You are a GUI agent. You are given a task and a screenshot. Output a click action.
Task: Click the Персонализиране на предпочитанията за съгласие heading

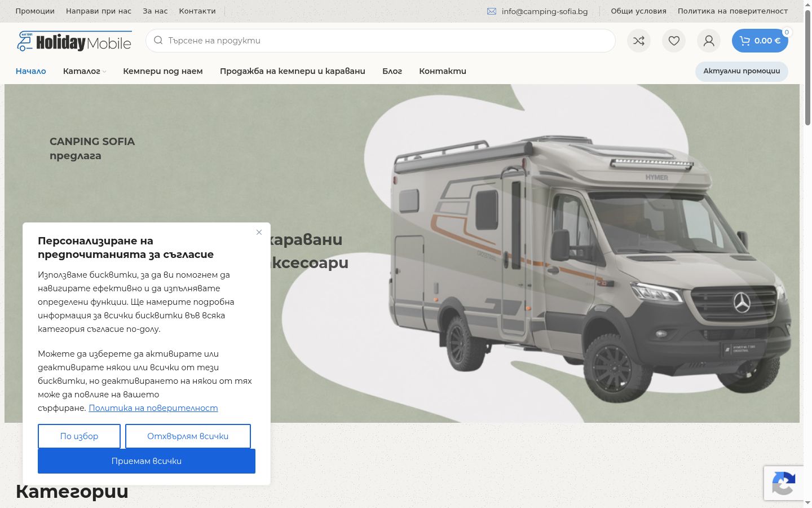126,248
